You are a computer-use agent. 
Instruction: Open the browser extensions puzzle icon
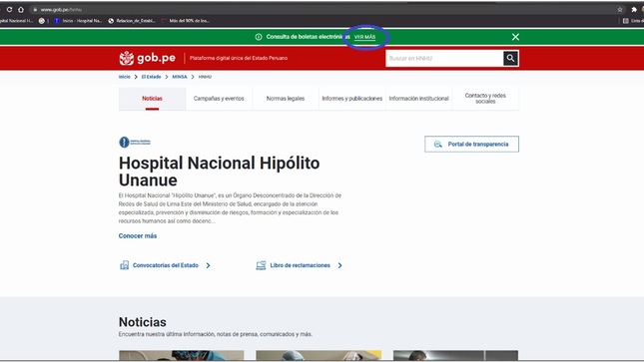click(634, 9)
